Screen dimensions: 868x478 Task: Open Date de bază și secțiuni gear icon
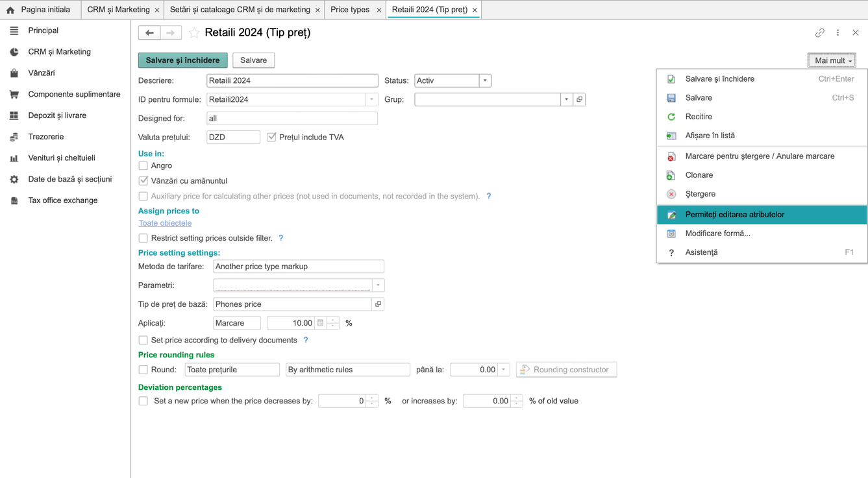coord(14,180)
